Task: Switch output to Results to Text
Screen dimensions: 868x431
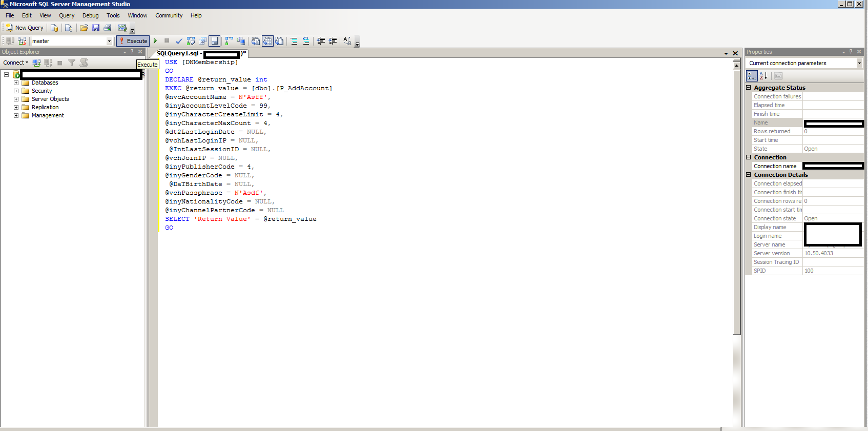Action: click(255, 41)
